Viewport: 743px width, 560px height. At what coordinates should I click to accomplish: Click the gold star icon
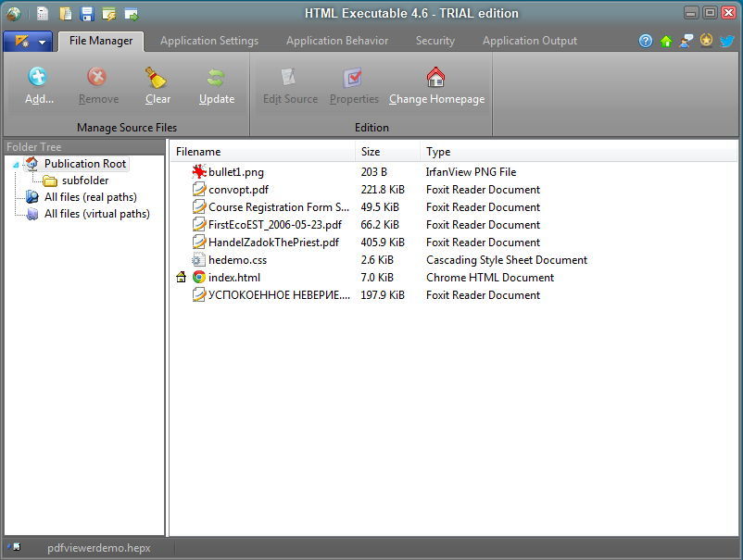pyautogui.click(x=706, y=41)
